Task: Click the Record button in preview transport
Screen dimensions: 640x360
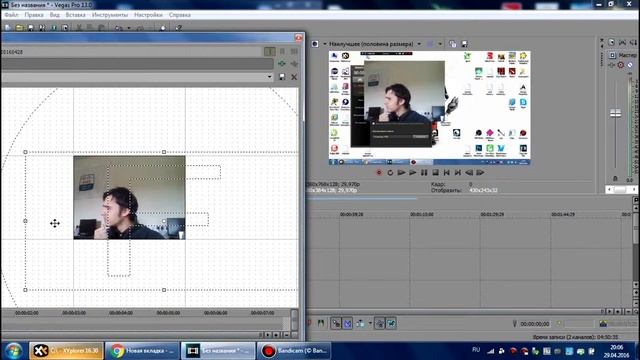Action: (x=379, y=173)
